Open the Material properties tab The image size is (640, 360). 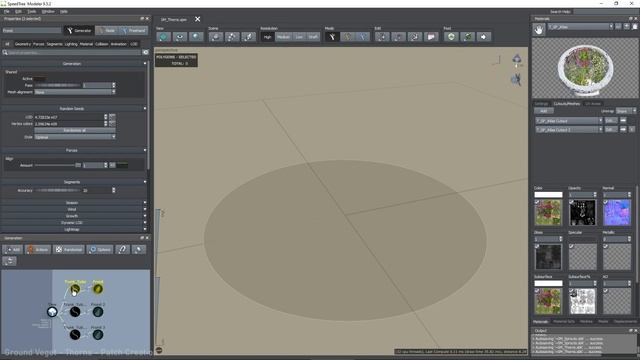point(86,44)
